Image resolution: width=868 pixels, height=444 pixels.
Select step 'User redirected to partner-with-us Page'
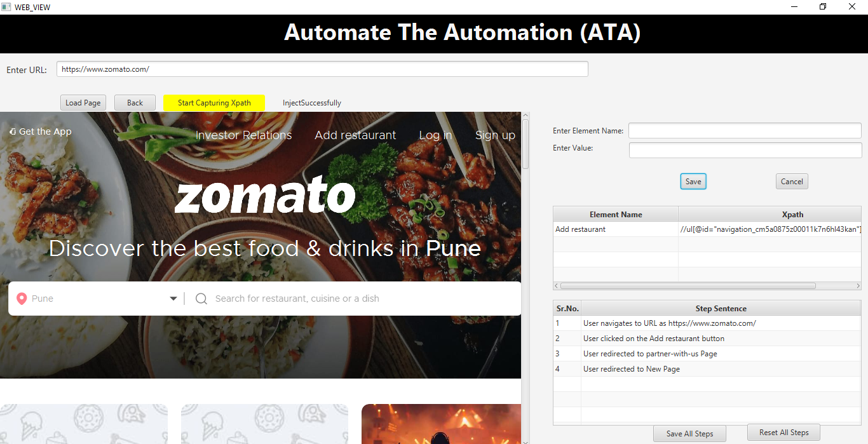point(707,354)
